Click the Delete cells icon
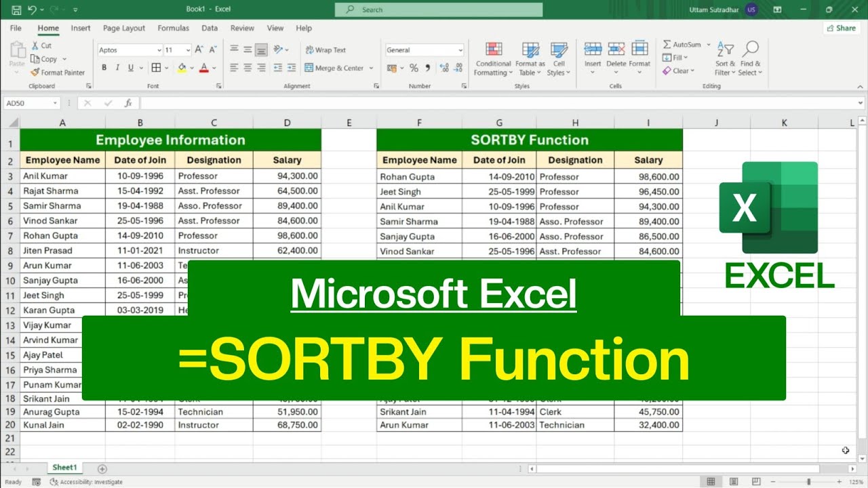The width and height of the screenshot is (868, 488). (x=616, y=49)
